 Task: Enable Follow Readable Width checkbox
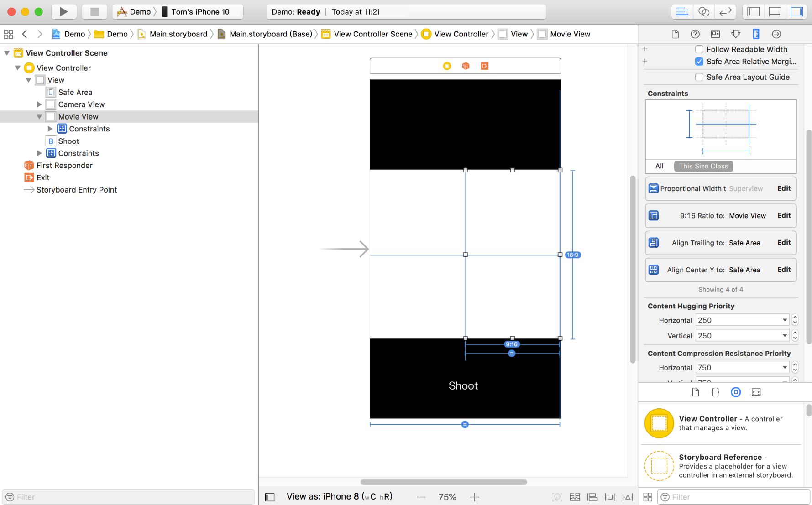[699, 49]
